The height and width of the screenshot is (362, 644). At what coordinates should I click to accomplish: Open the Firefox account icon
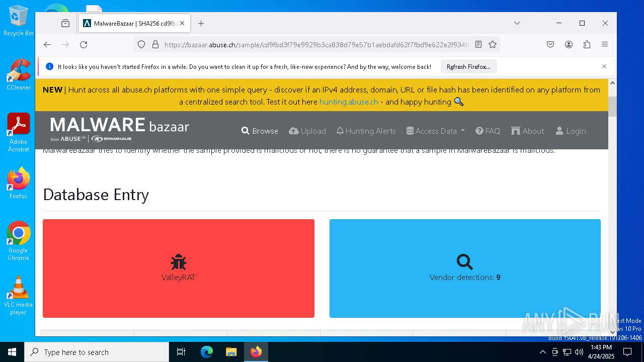569,44
